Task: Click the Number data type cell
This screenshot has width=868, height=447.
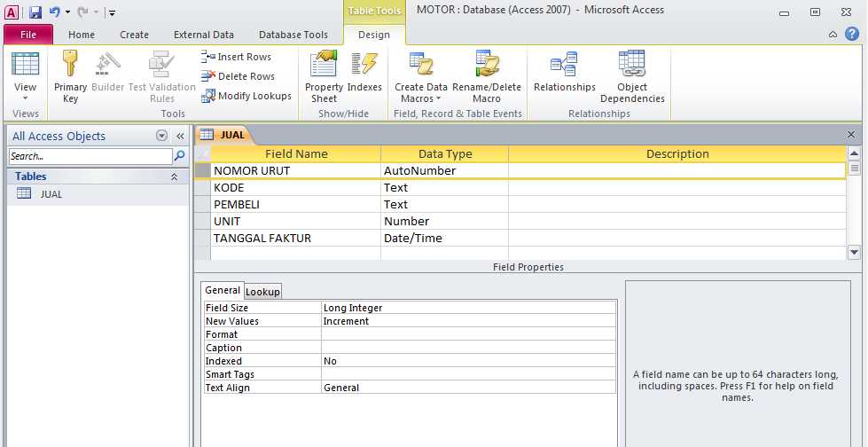Action: (x=444, y=221)
